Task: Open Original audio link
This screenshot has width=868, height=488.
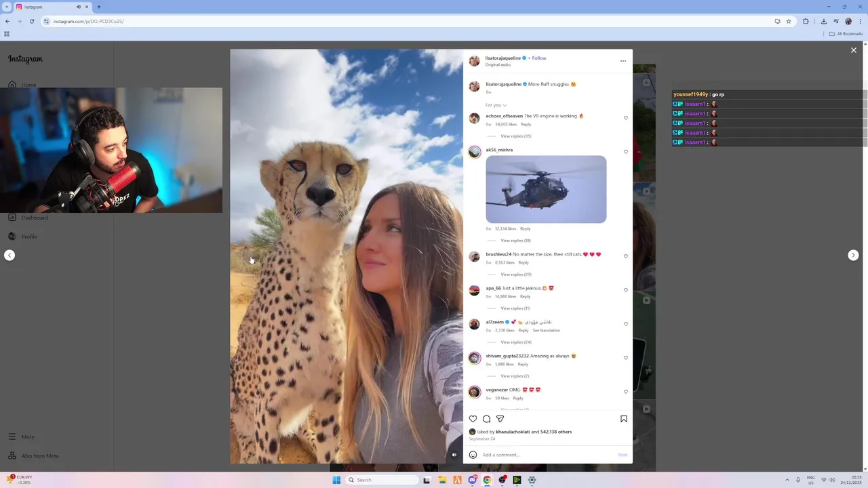Action: coord(498,65)
